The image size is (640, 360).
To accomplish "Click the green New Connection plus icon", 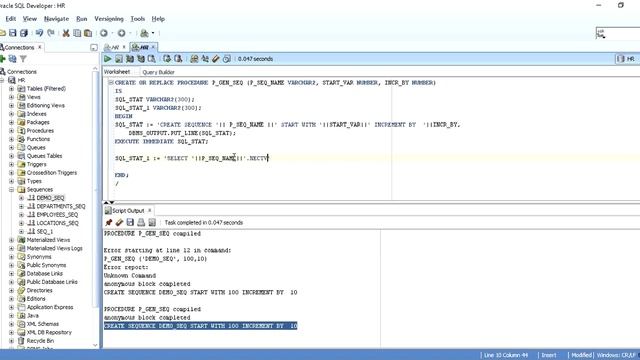I will (2, 59).
